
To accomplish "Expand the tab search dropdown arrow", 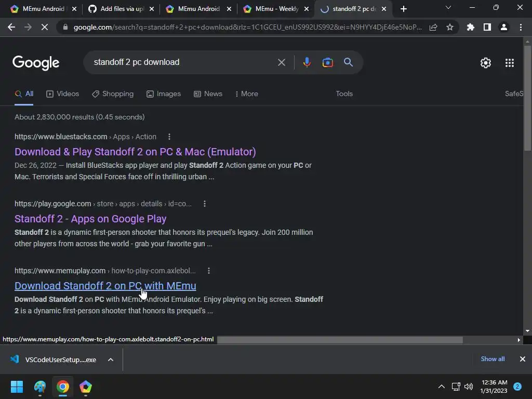I will pos(448,7).
